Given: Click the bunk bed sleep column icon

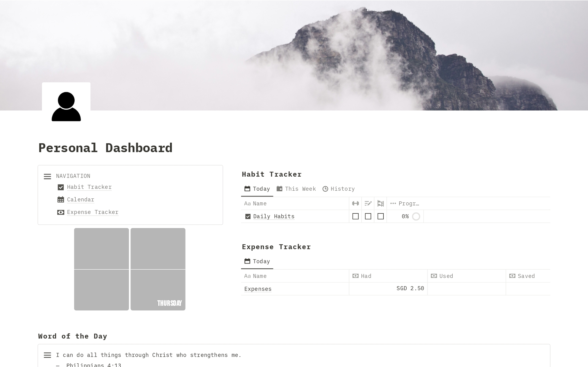Looking at the screenshot, I should pyautogui.click(x=380, y=203).
